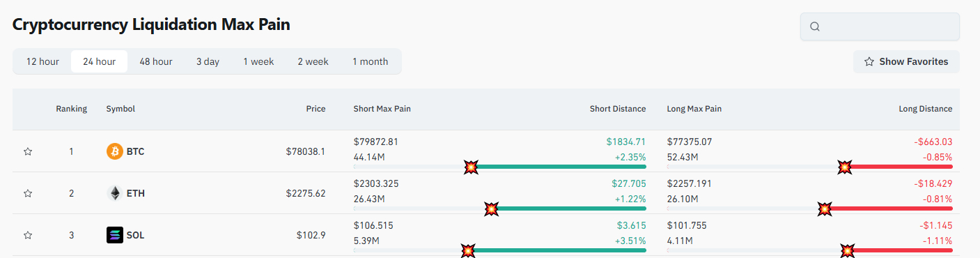Click the BTC coin logo
Image resolution: width=980 pixels, height=258 pixels.
(x=114, y=151)
